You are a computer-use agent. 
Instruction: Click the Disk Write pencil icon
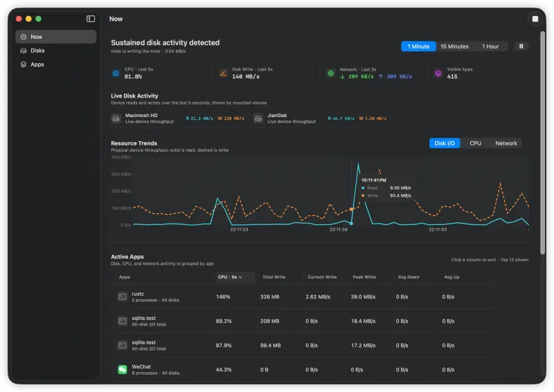pyautogui.click(x=223, y=73)
